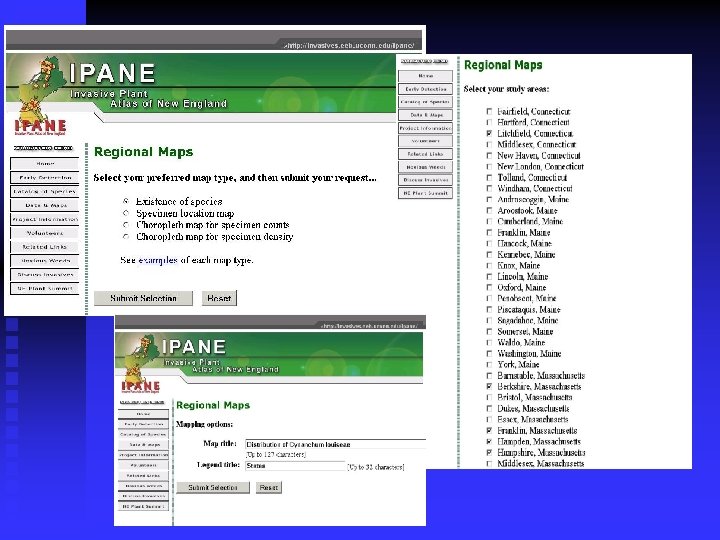This screenshot has width=720, height=540.
Task: Check the Sagadahoc, Maine checkbox
Action: click(x=489, y=321)
